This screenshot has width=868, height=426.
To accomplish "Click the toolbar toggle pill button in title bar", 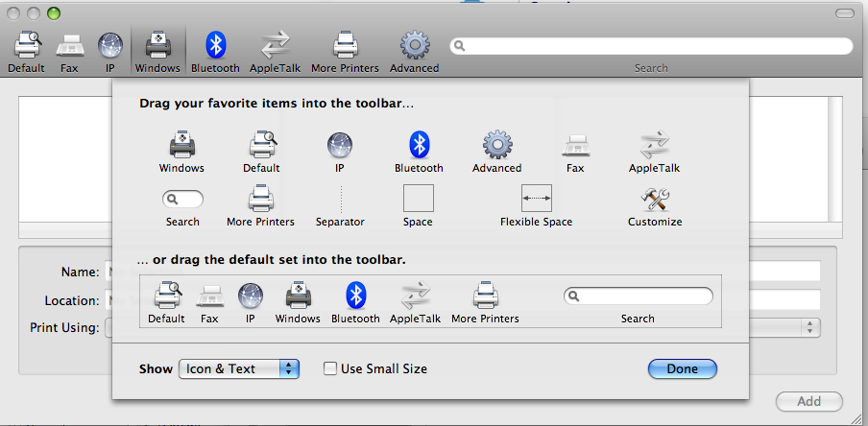I will pyautogui.click(x=845, y=13).
